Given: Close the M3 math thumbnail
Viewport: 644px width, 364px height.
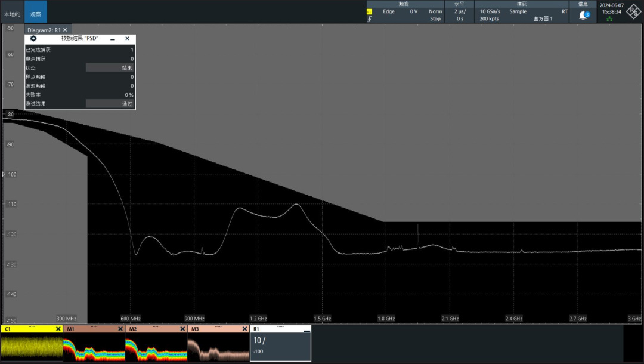Looking at the screenshot, I should click(244, 329).
